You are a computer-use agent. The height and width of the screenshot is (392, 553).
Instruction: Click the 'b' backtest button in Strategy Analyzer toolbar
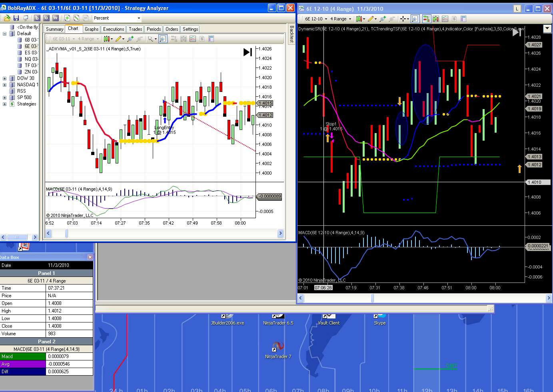pos(37,18)
